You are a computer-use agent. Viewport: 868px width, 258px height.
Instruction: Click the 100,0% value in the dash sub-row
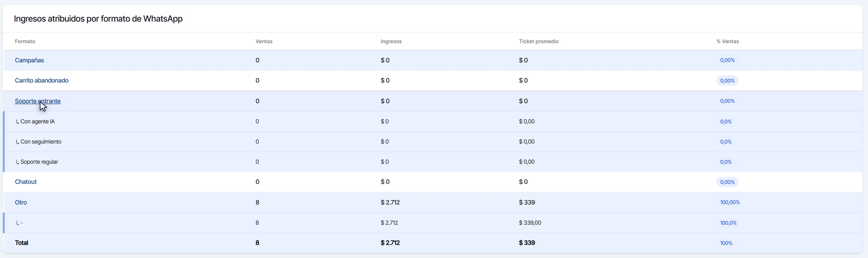(728, 223)
